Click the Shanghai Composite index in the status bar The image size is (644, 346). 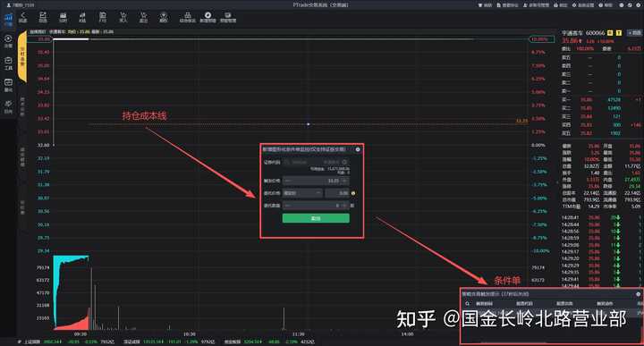[x=69, y=342]
